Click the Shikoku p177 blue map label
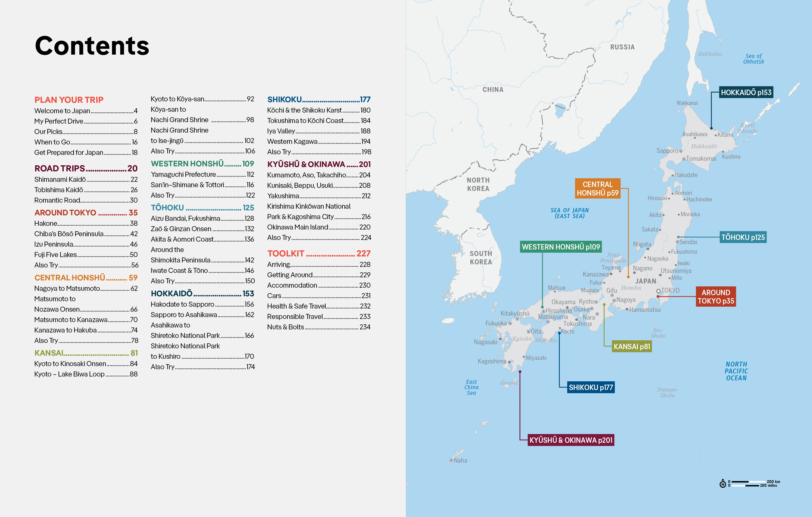The height and width of the screenshot is (517, 812). 591,387
